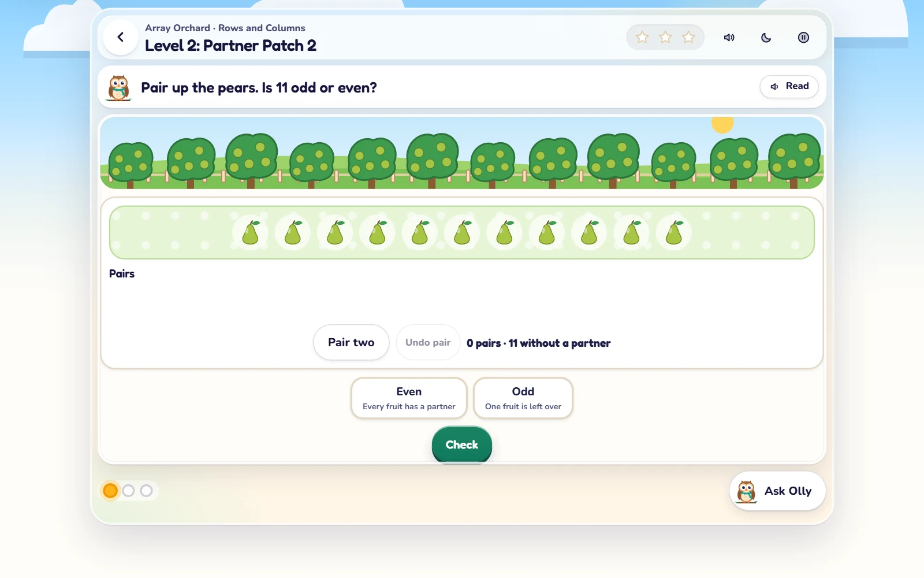Click the Undo pair button

[428, 342]
